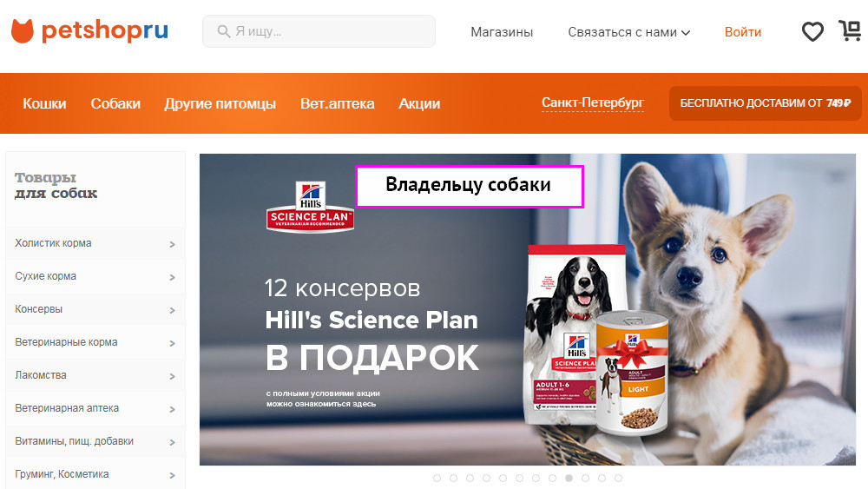Click the Магазины link
Screen dimensions: 868x489
(502, 32)
